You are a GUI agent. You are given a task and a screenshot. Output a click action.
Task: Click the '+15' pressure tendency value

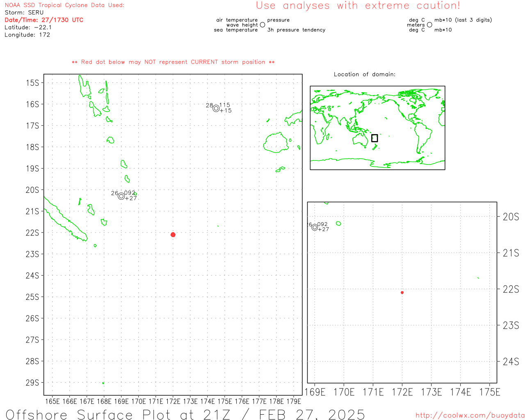coord(226,110)
